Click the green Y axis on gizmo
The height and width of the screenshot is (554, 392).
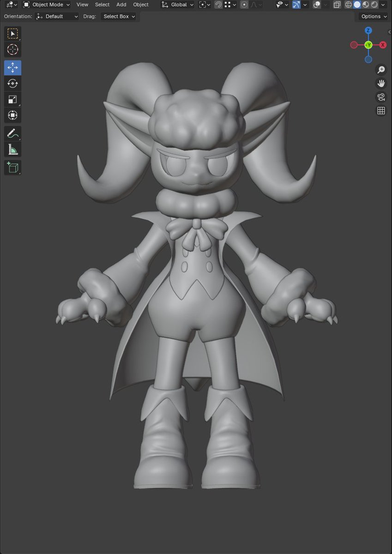click(368, 45)
